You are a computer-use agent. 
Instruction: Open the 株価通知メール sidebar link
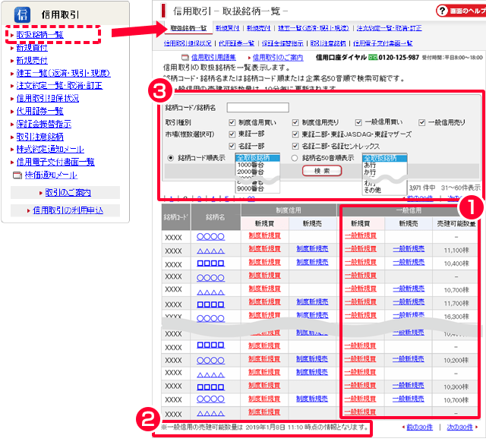point(51,175)
